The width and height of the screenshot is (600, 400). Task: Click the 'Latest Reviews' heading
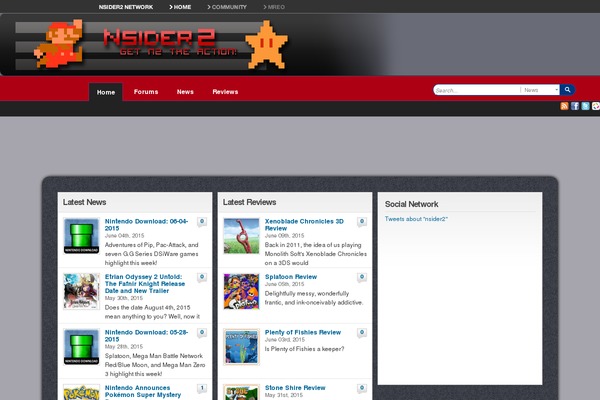(249, 202)
